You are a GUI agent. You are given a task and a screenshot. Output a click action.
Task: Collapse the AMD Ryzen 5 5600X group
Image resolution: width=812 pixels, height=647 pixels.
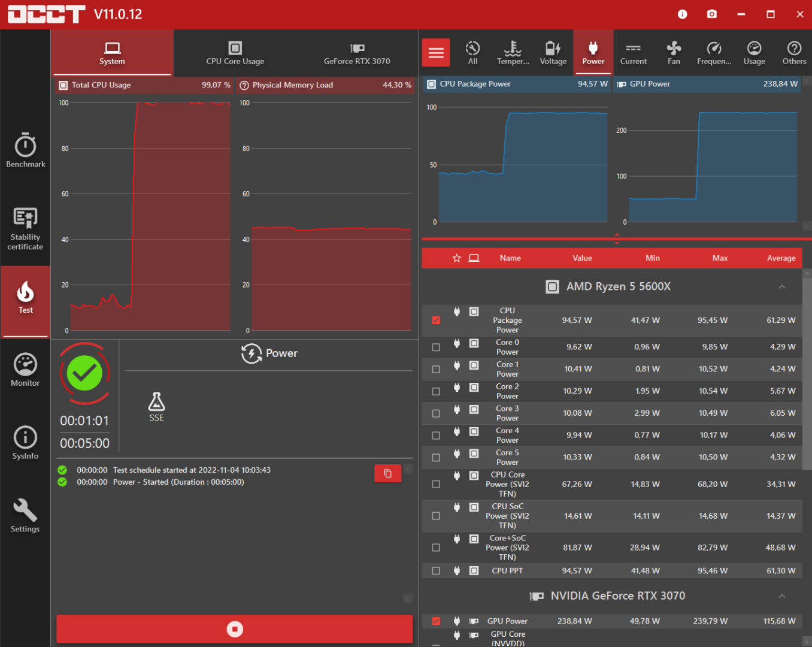pyautogui.click(x=781, y=286)
